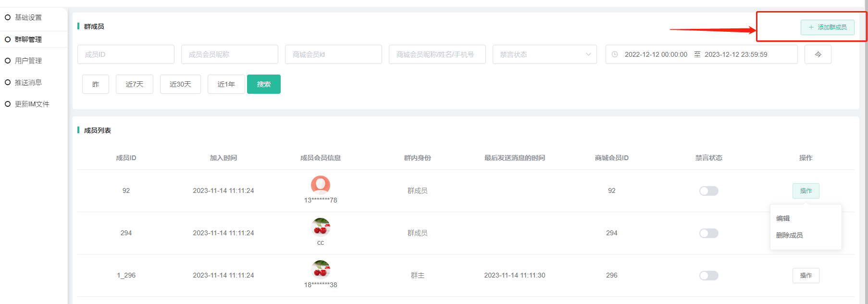Open 推送消息 in the sidebar
The width and height of the screenshot is (868, 304).
pos(28,82)
